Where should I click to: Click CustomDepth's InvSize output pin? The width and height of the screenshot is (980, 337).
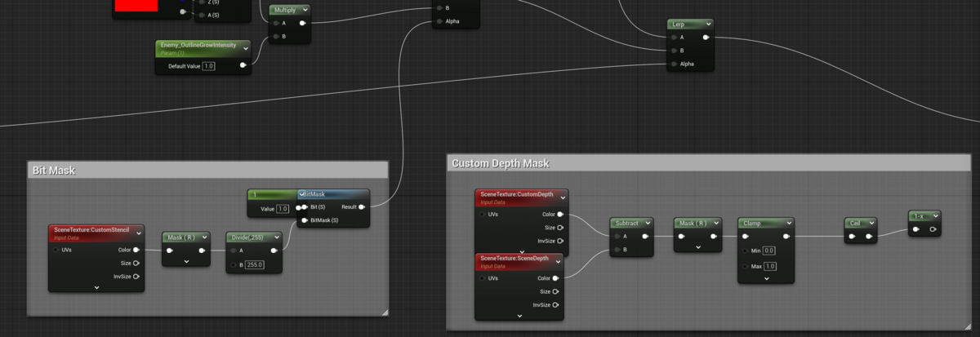pos(559,241)
